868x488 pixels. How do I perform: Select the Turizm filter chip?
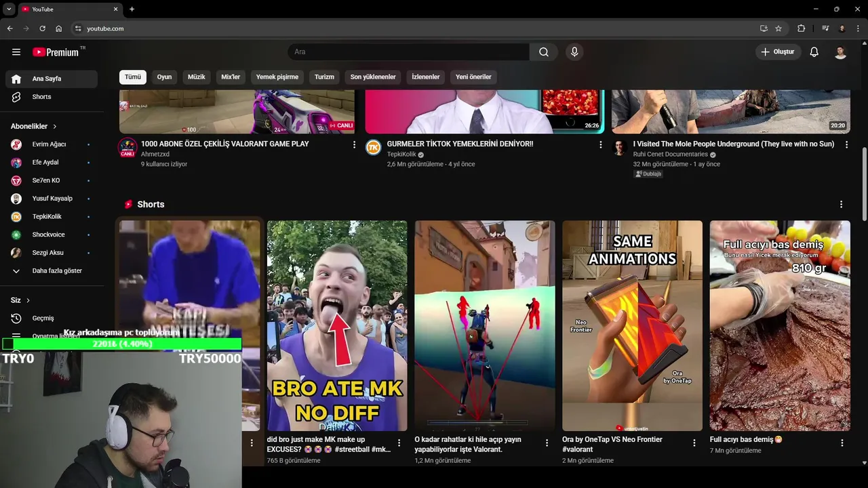(x=324, y=77)
